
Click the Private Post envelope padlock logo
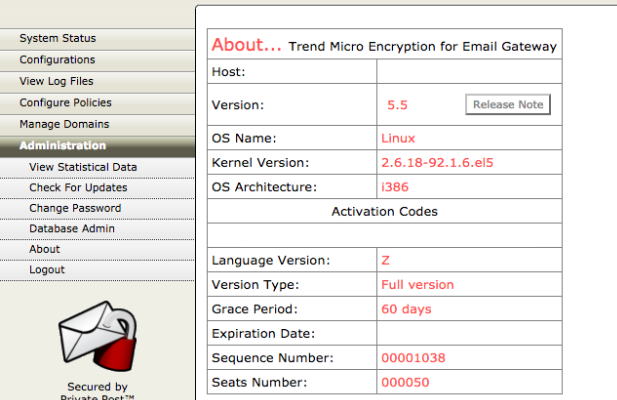[x=96, y=334]
